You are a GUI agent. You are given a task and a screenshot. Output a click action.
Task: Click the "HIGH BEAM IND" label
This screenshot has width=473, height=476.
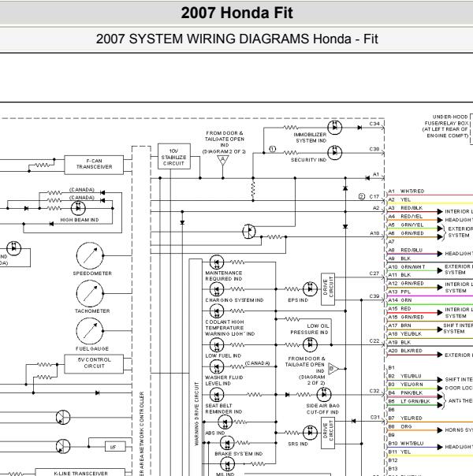point(80,220)
